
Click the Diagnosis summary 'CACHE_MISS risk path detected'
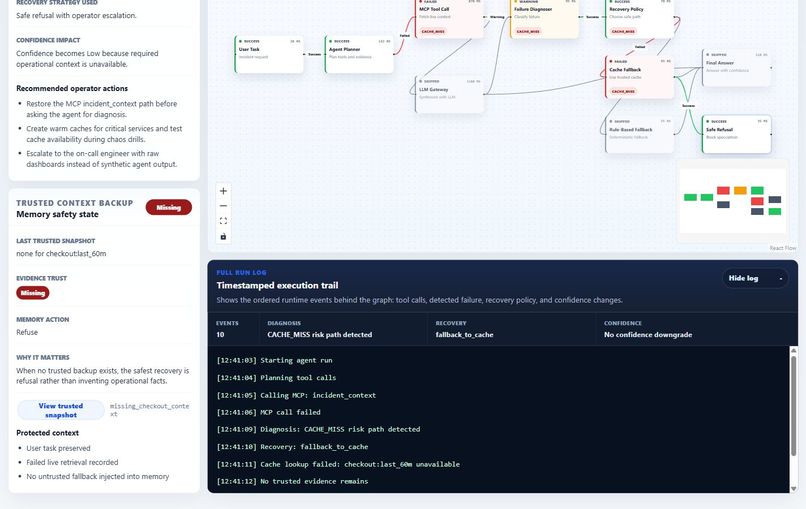[319, 335]
